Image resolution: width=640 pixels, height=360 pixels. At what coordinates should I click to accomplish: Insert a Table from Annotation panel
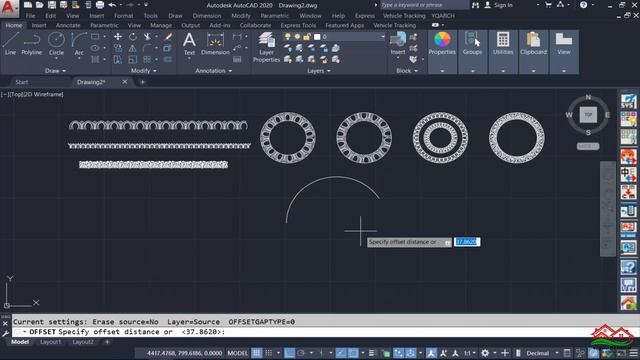(237, 60)
